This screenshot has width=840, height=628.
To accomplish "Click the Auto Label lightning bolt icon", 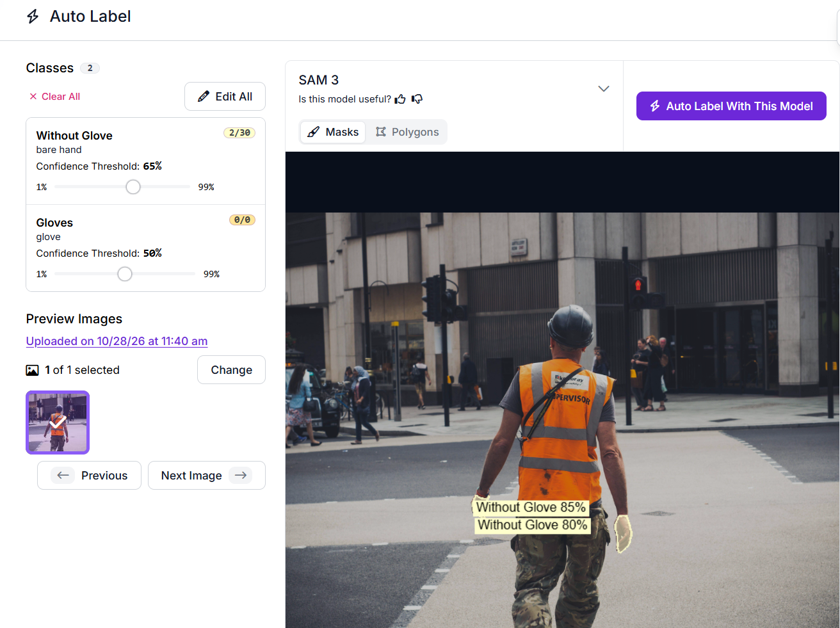I will pos(33,17).
